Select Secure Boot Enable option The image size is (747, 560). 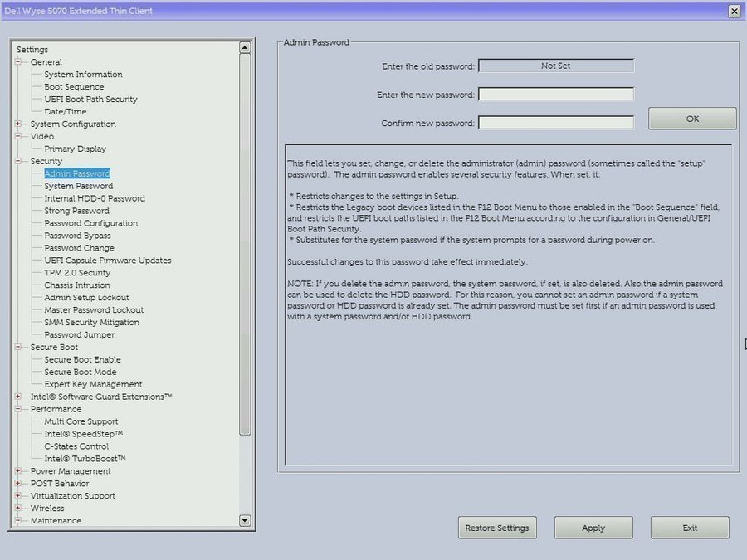click(x=82, y=360)
